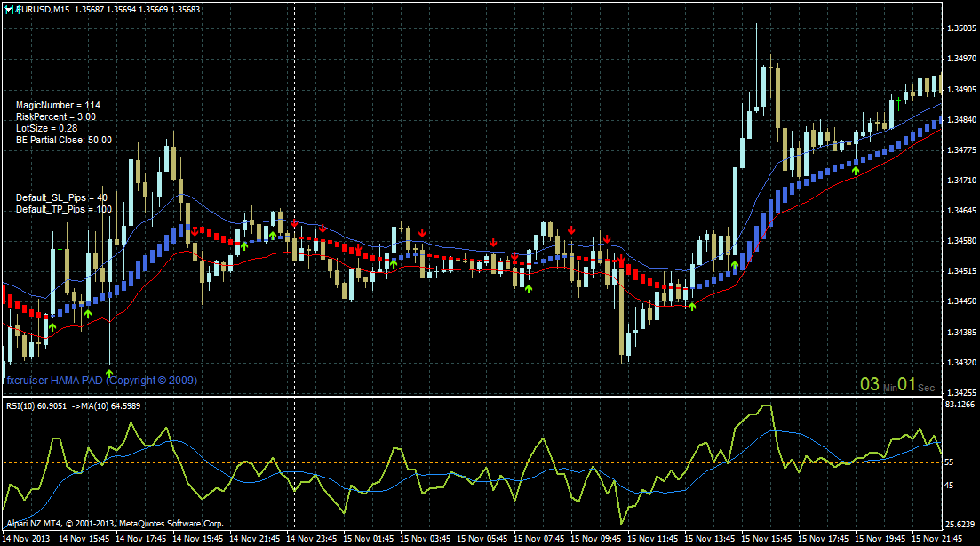The image size is (980, 546).
Task: Click the 03 Min 01 Sec candle timer
Action: [897, 384]
